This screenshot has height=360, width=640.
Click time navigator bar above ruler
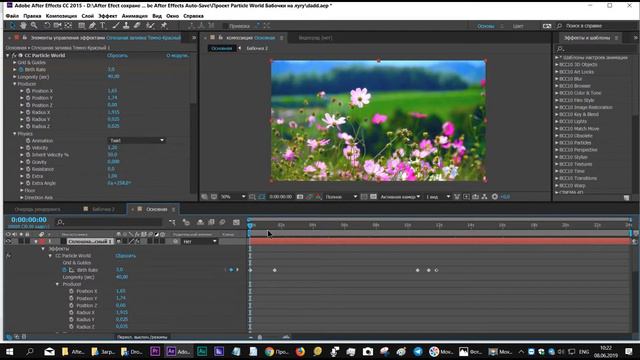point(440,220)
